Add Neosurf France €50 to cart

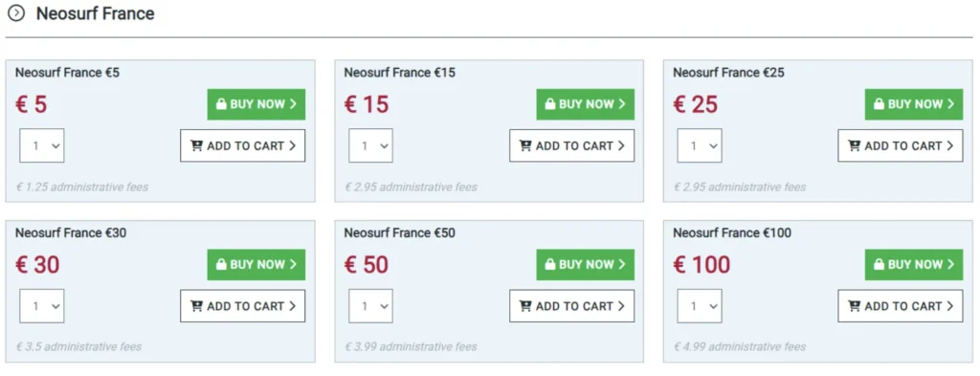pyautogui.click(x=572, y=306)
